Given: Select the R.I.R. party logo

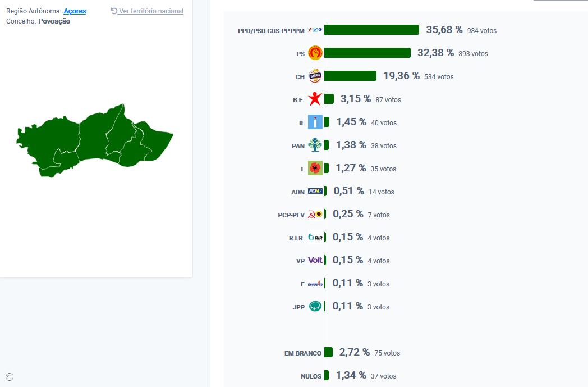Looking at the screenshot, I should (x=315, y=237).
